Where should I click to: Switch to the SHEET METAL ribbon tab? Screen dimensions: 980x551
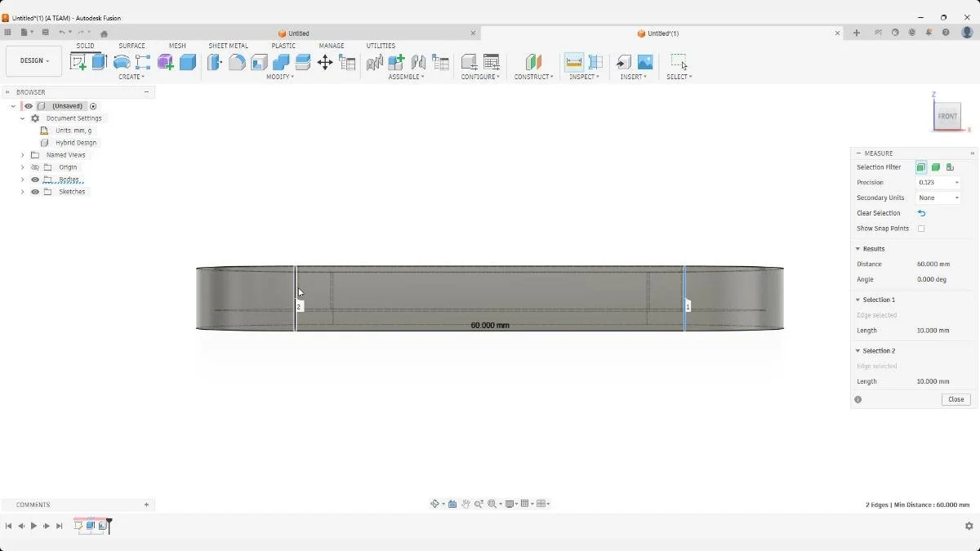pyautogui.click(x=228, y=46)
